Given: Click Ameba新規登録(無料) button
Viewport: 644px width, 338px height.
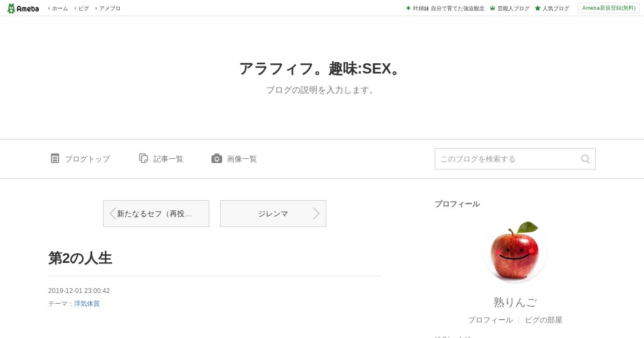Looking at the screenshot, I should coord(609,8).
